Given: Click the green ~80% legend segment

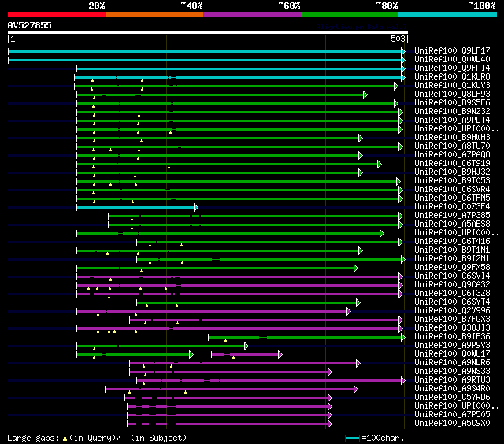Looking at the screenshot, I should click(350, 14).
